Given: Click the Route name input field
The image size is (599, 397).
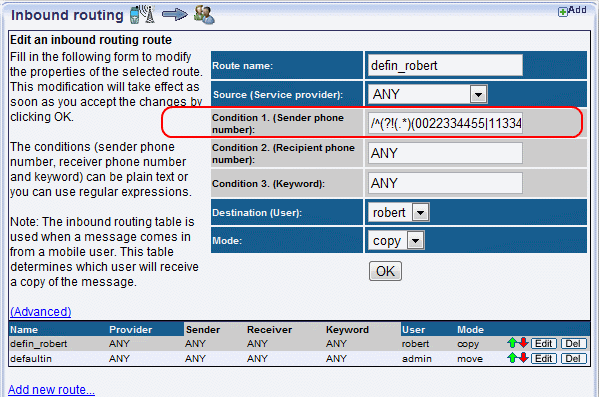Looking at the screenshot, I should 445,65.
